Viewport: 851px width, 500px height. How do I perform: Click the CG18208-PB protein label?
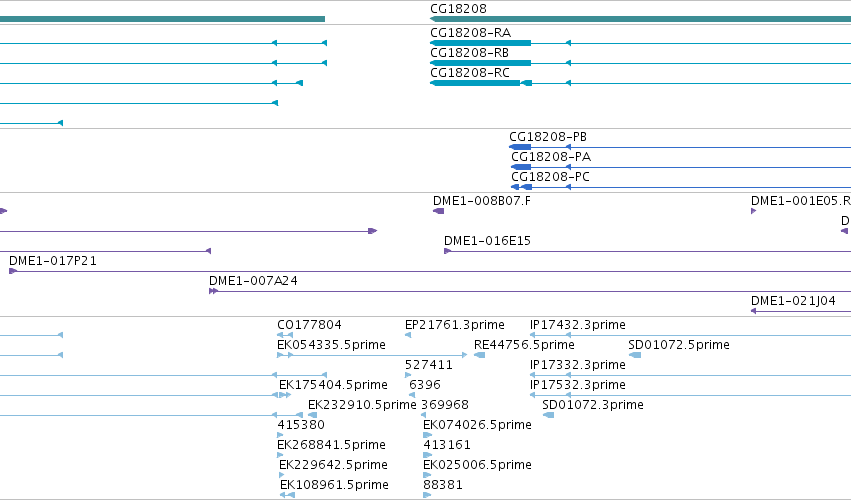(x=548, y=137)
